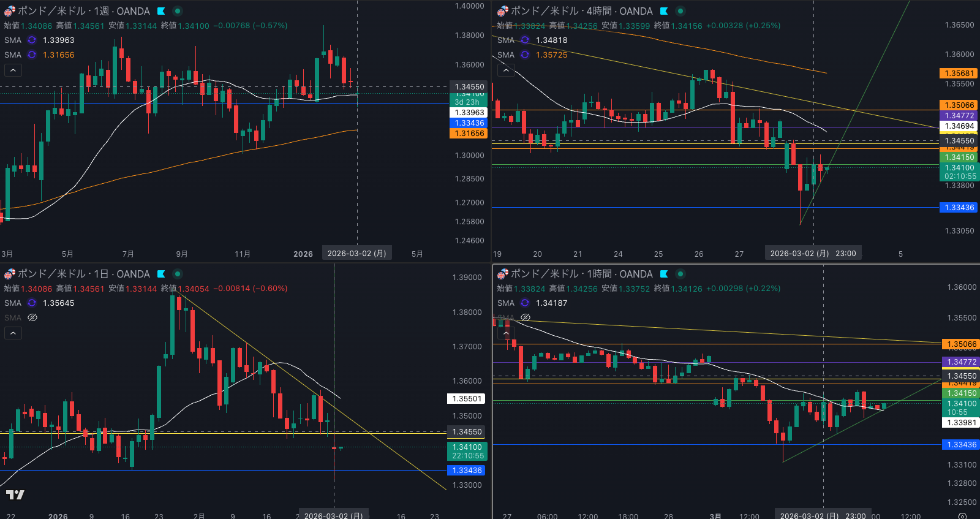Click the SMA 1.34818 label on 4-hour chart
The height and width of the screenshot is (519, 980).
pos(551,40)
